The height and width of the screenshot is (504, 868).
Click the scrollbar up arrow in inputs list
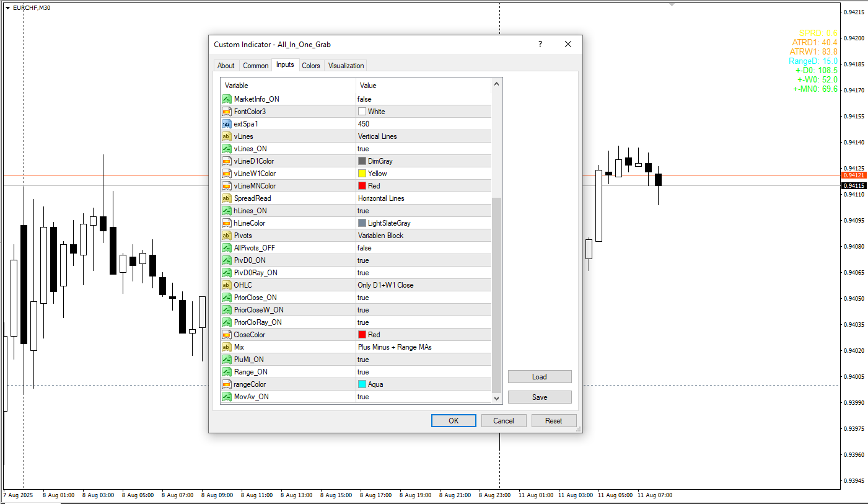tap(496, 84)
